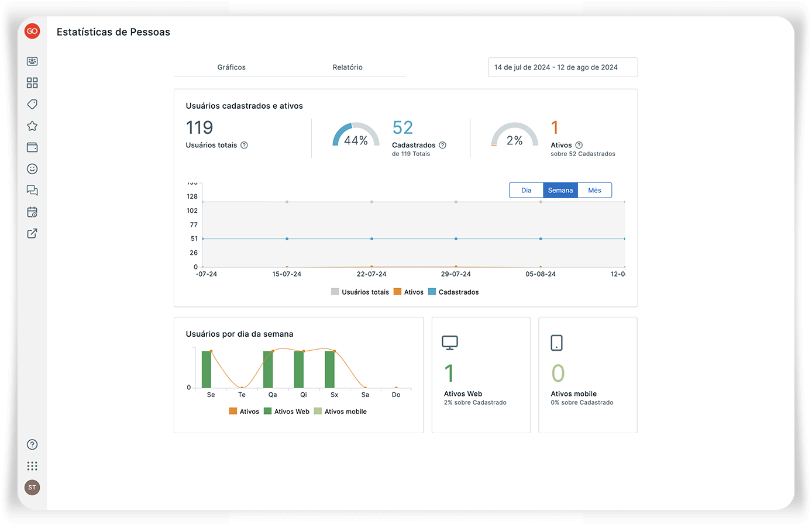The height and width of the screenshot is (525, 812).
Task: Toggle Ativos Web legend series
Action: (287, 412)
